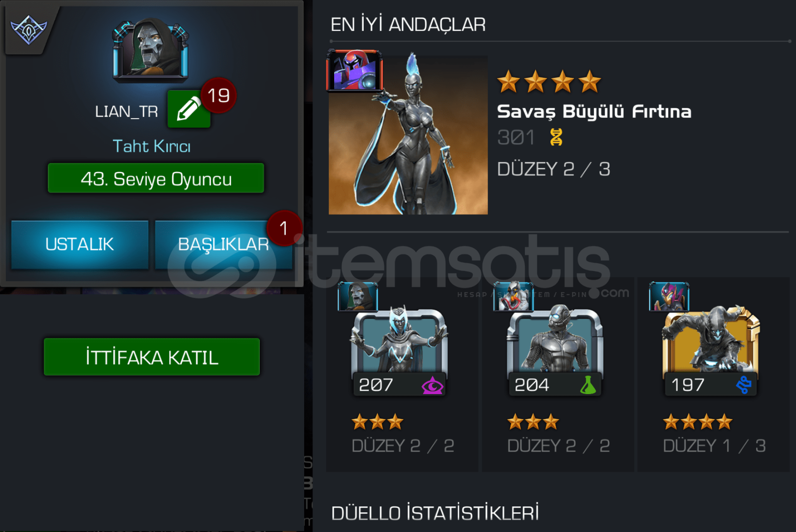Open the USTALIK masteries button
This screenshot has width=796, height=532.
pos(80,244)
